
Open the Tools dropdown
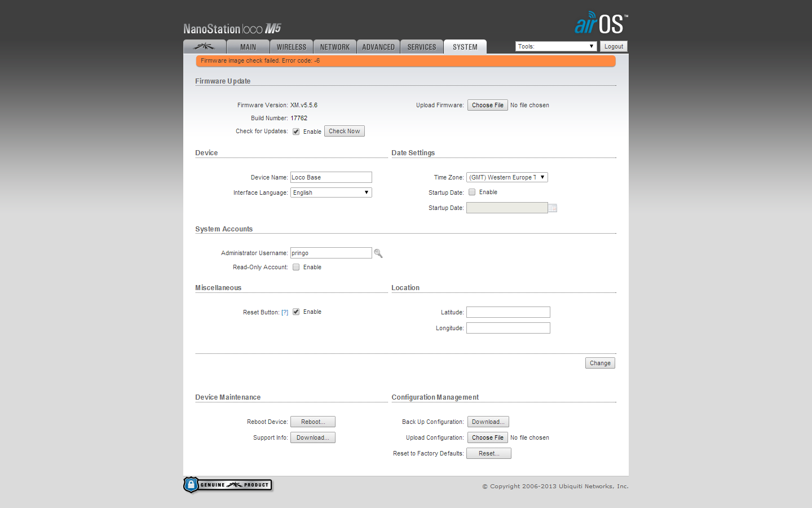(556, 46)
